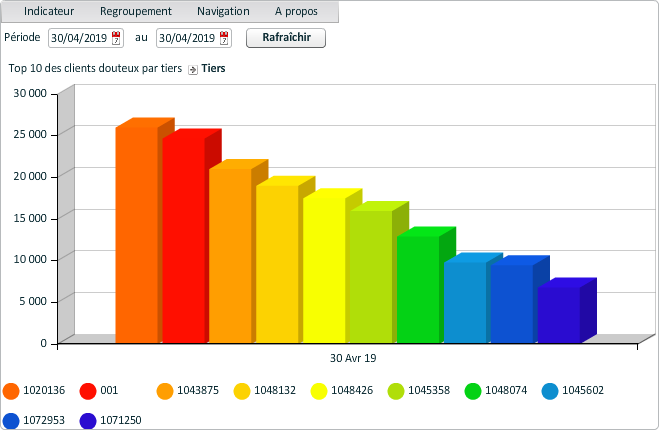This screenshot has height=430, width=659.
Task: Click the golden chart bar for 1048132
Action: (x=277, y=264)
